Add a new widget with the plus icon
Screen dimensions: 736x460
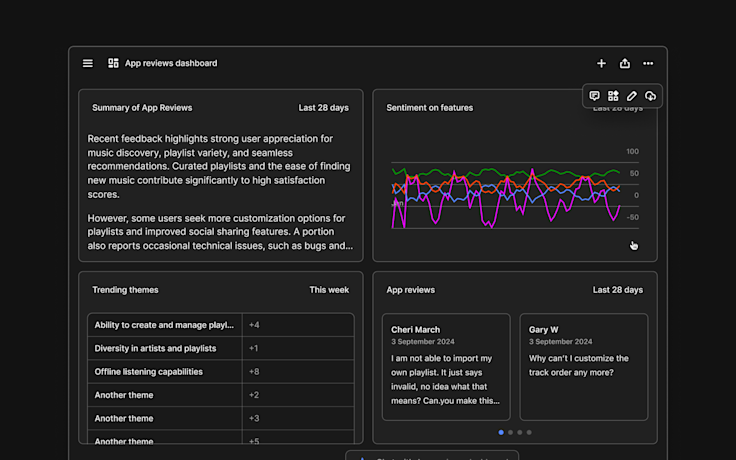point(601,63)
